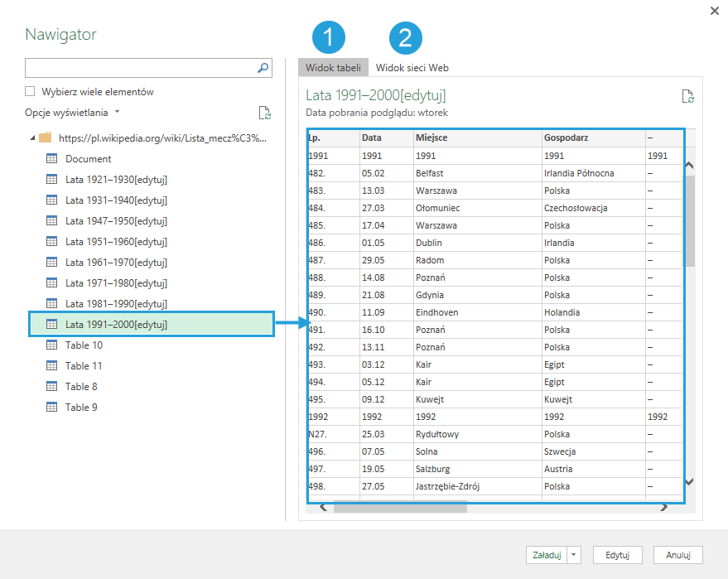Click the preview scroll down arrow
Viewport: 728px width, 579px height.
coord(689,482)
